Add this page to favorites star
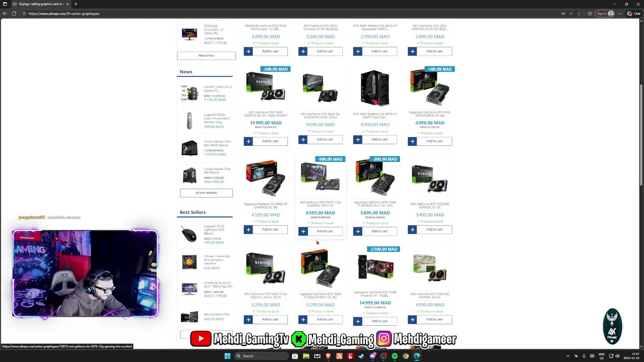 point(579,14)
